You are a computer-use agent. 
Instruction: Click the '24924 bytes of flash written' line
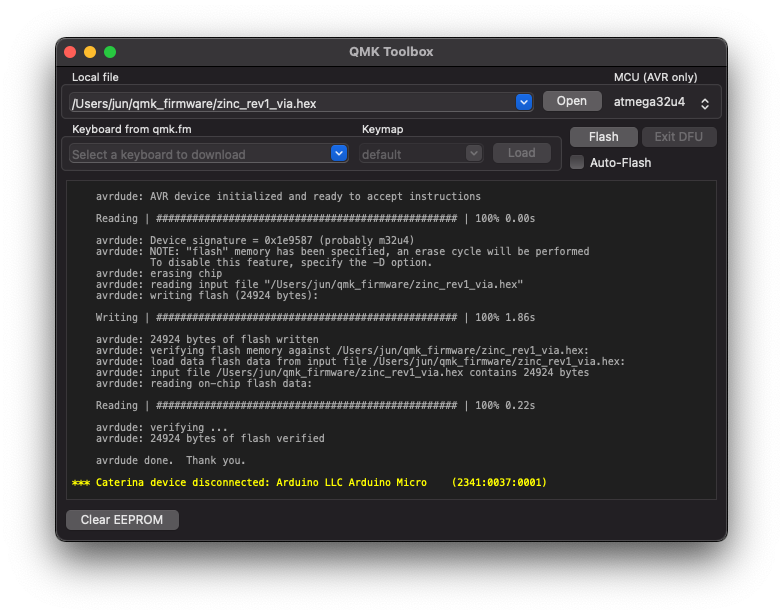pyautogui.click(x=207, y=339)
